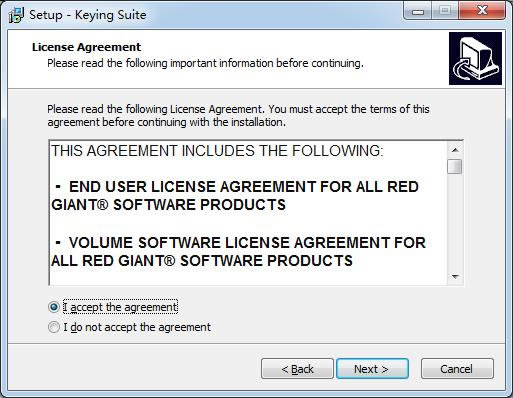Click the greyed-out maximize window button
This screenshot has width=513, height=398.
click(445, 11)
